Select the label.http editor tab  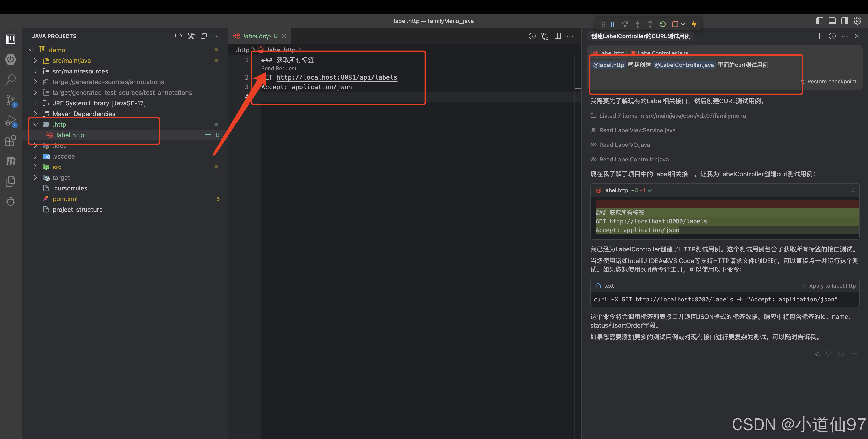(x=257, y=36)
